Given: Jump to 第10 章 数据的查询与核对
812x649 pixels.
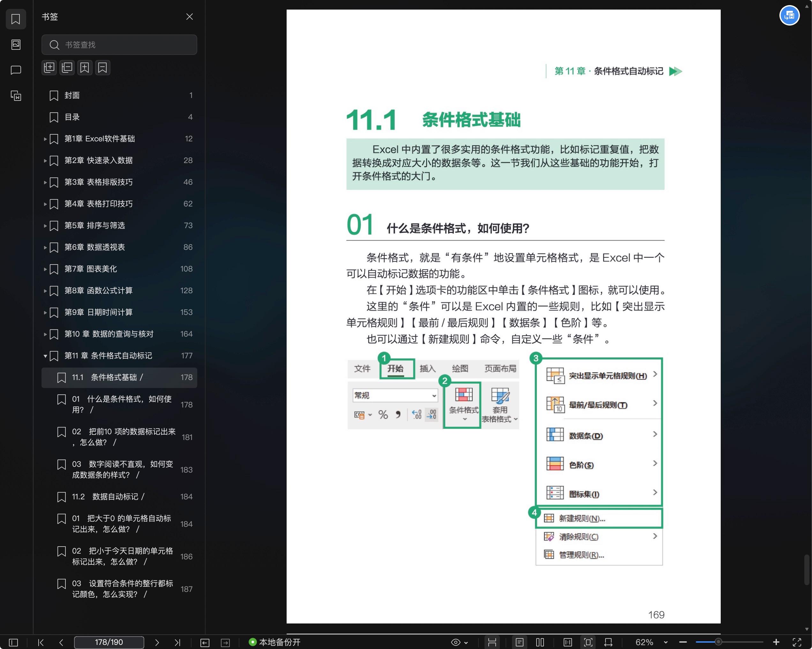Looking at the screenshot, I should [119, 334].
